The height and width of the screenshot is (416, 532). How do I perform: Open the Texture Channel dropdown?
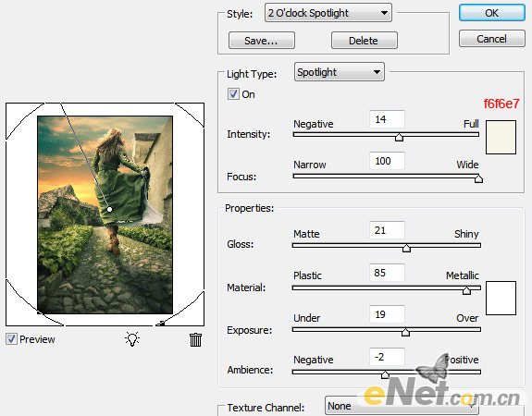point(402,406)
